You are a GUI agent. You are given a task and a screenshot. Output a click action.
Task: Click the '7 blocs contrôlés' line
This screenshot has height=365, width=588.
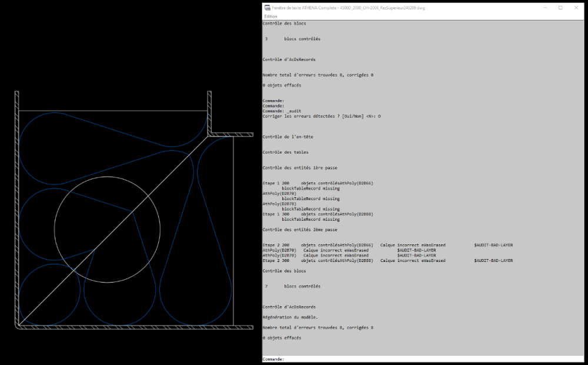(x=292, y=286)
